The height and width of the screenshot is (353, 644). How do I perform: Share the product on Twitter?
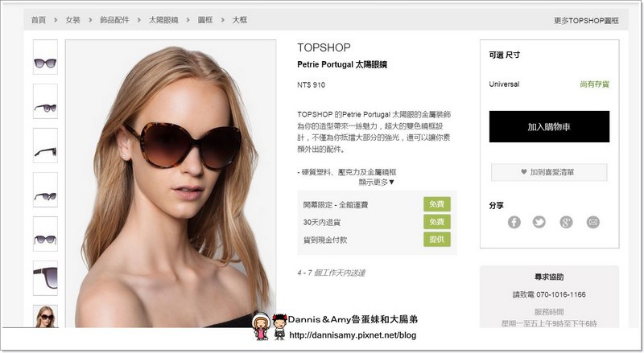[539, 222]
